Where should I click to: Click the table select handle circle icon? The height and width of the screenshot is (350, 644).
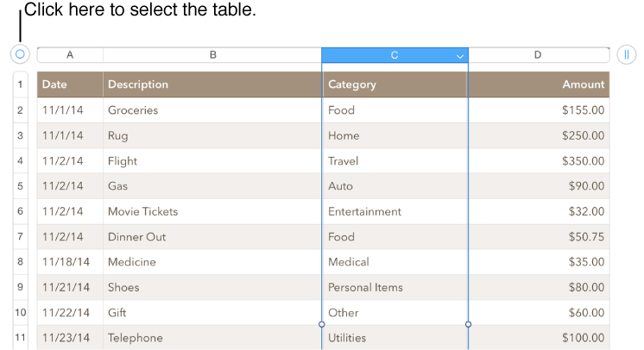click(20, 54)
